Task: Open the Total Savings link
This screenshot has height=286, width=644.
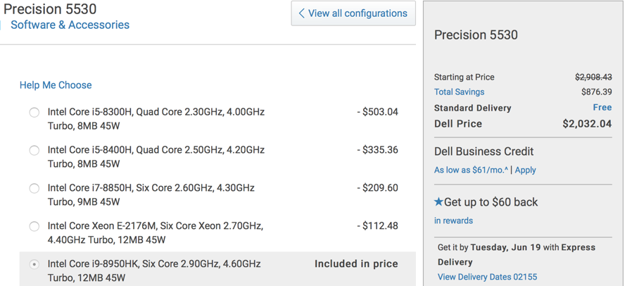Action: tap(459, 92)
